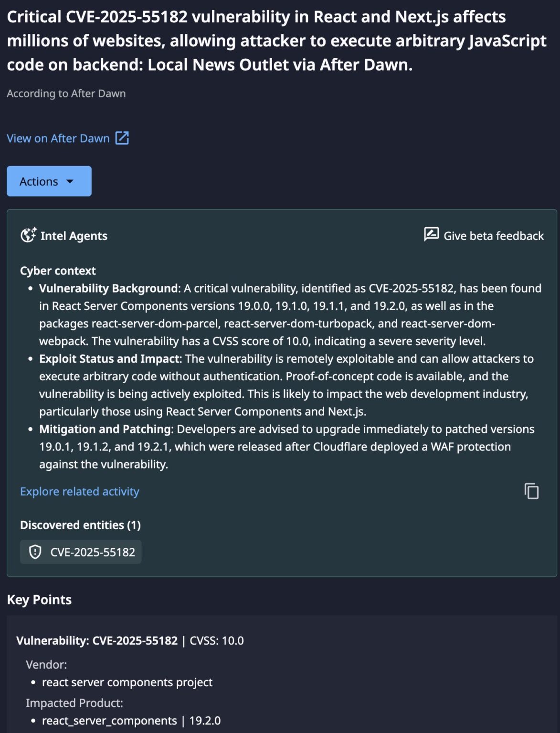Click the Intel Agents globe sparkle icon
Screen dimensions: 560x733
click(x=29, y=235)
